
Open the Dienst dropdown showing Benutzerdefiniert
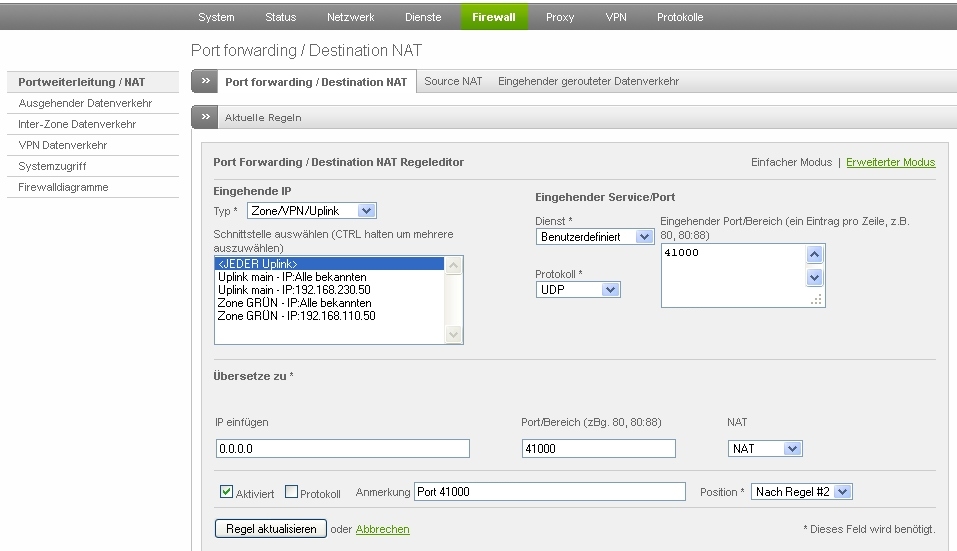tap(595, 237)
